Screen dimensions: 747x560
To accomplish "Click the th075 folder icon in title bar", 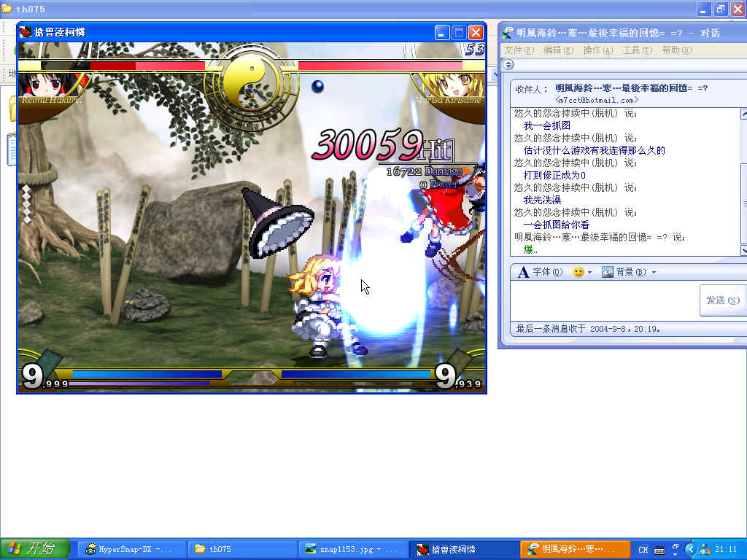I will pos(7,9).
